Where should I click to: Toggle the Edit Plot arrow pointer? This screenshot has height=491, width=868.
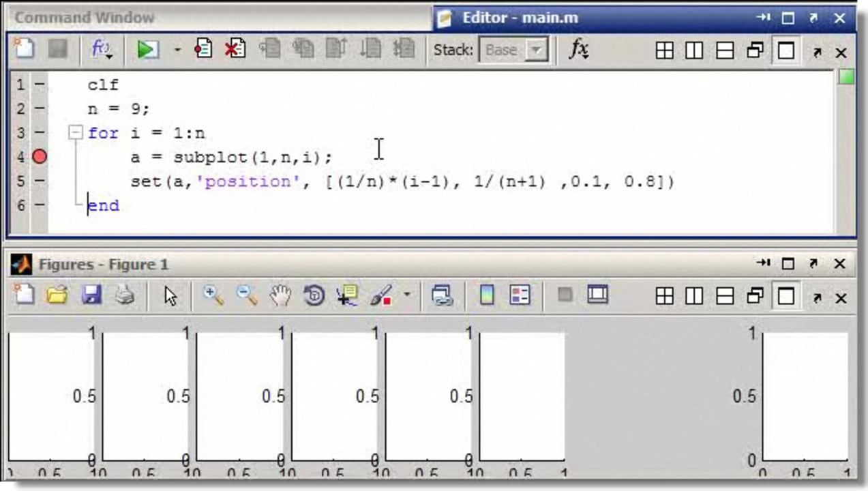170,295
